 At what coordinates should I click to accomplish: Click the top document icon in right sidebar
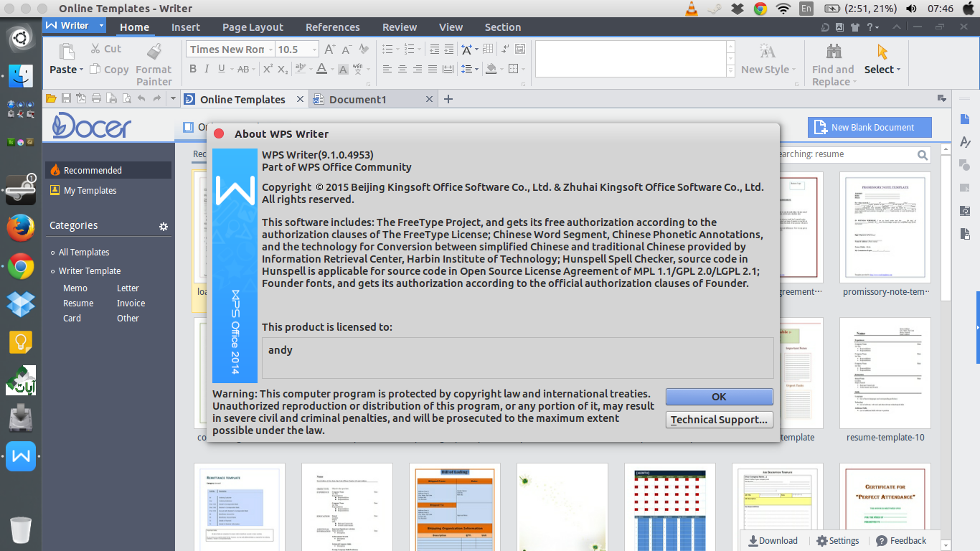[965, 119]
